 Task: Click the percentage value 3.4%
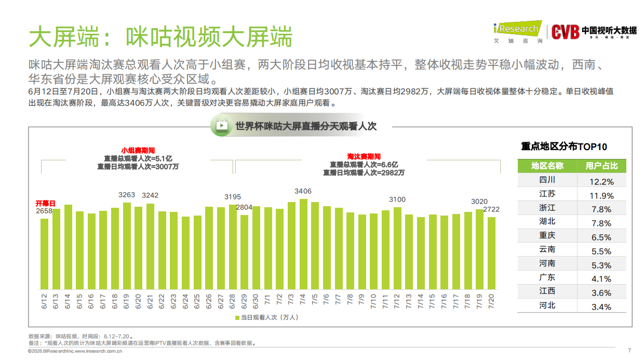tap(601, 307)
